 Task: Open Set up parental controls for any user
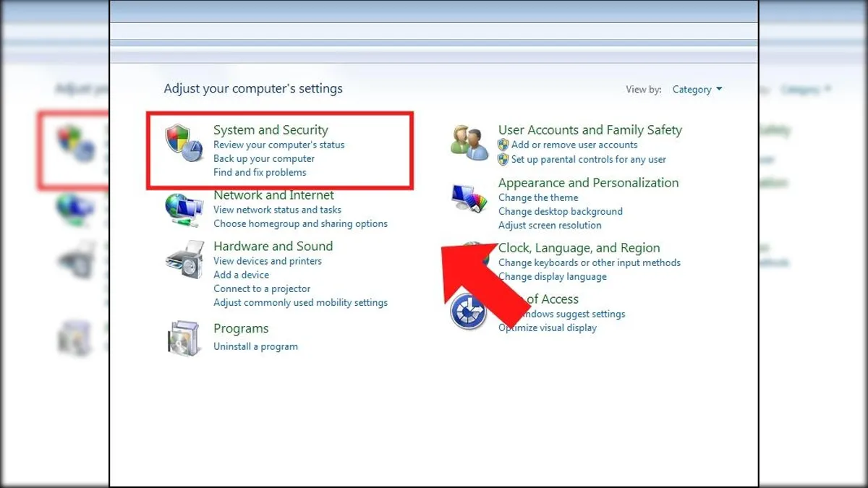[588, 159]
